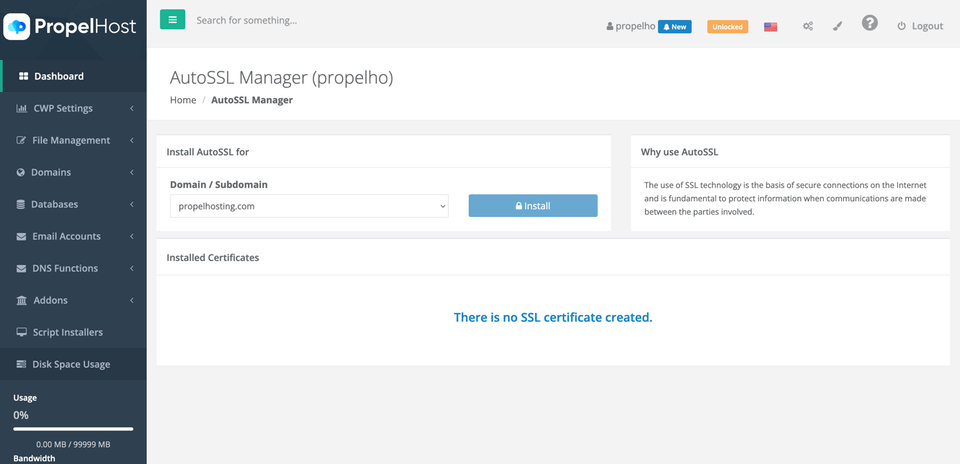The height and width of the screenshot is (464, 960).
Task: Click the File Management edit icon
Action: [21, 140]
